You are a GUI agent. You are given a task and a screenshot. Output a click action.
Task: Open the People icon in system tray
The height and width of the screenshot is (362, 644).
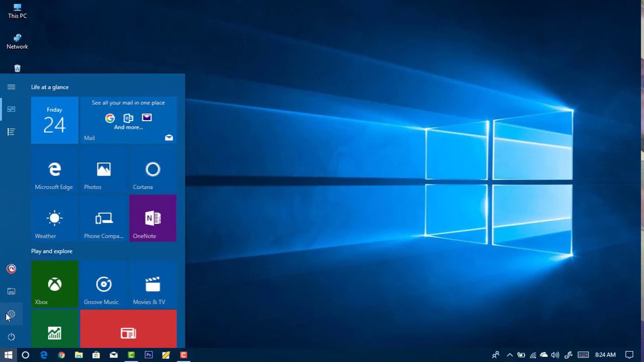click(x=496, y=355)
